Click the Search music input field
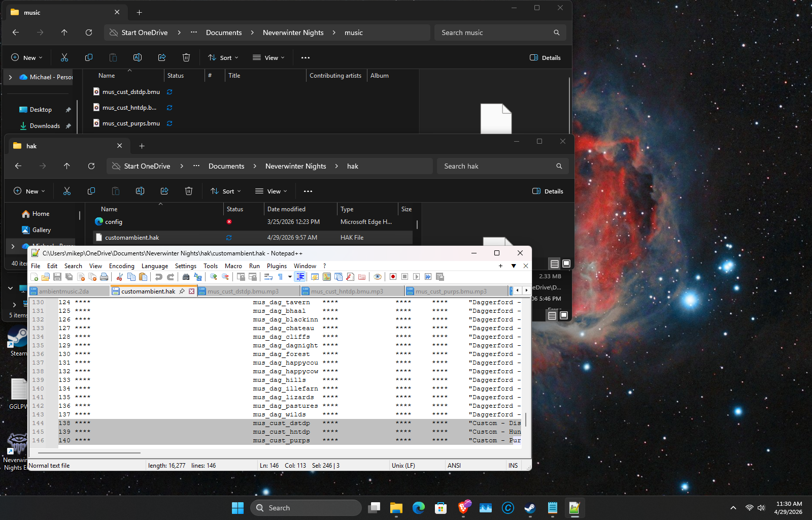This screenshot has height=520, width=812. tap(500, 32)
